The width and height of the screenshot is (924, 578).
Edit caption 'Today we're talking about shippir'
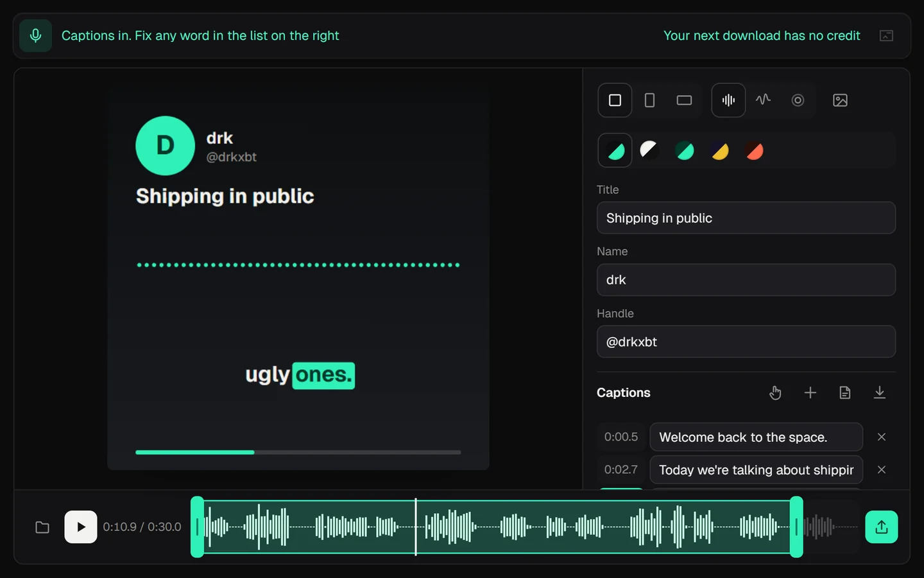point(756,469)
